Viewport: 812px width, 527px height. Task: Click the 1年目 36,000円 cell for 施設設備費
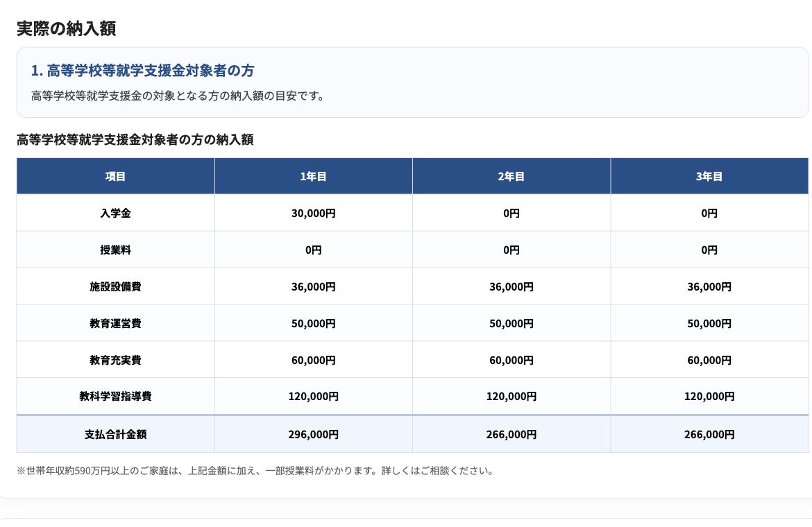click(x=313, y=286)
